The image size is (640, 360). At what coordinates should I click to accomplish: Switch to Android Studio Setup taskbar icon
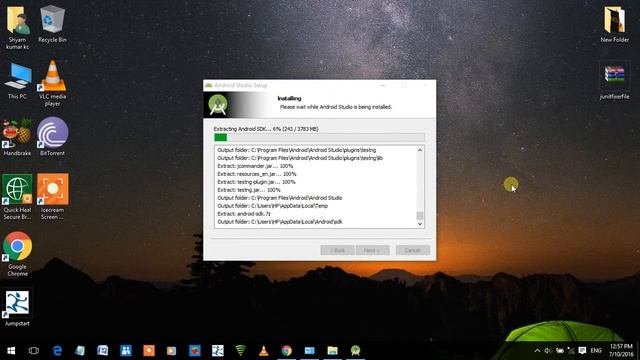356,351
